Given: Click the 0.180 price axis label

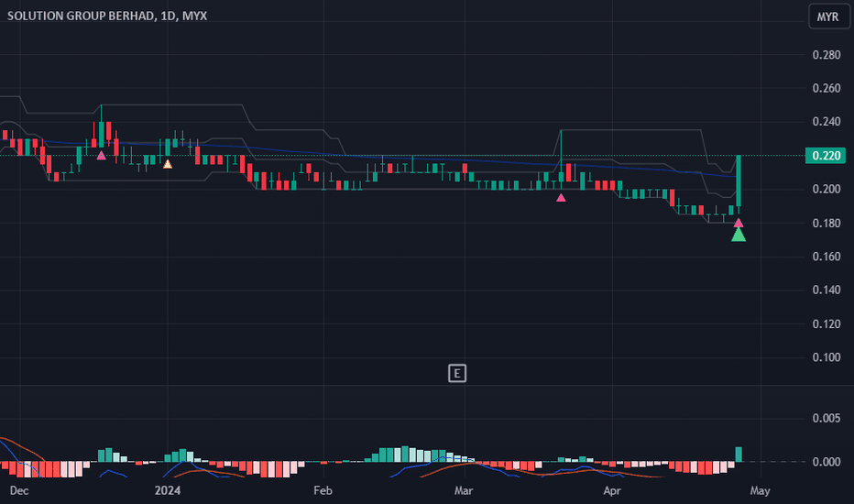Looking at the screenshot, I should [x=827, y=223].
